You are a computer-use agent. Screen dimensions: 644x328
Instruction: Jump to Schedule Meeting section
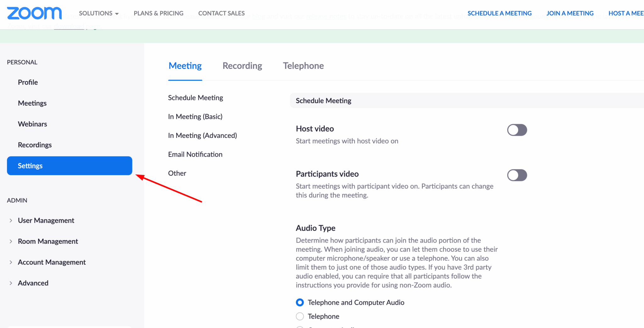(196, 98)
